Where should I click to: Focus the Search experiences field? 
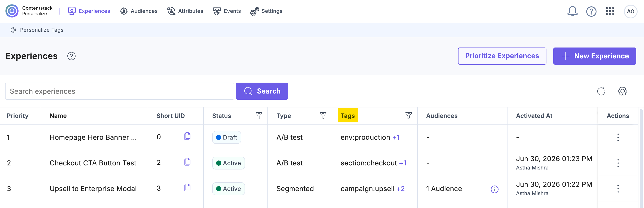pos(120,91)
